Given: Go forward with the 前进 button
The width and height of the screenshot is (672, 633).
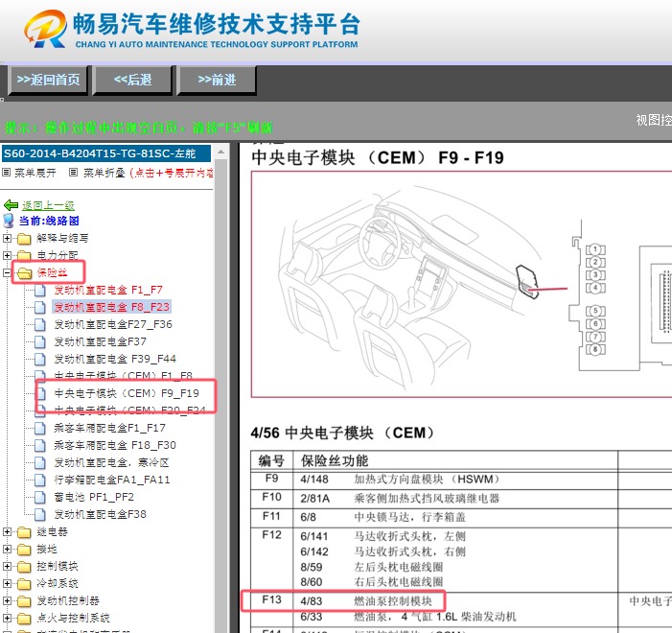Looking at the screenshot, I should click(217, 80).
